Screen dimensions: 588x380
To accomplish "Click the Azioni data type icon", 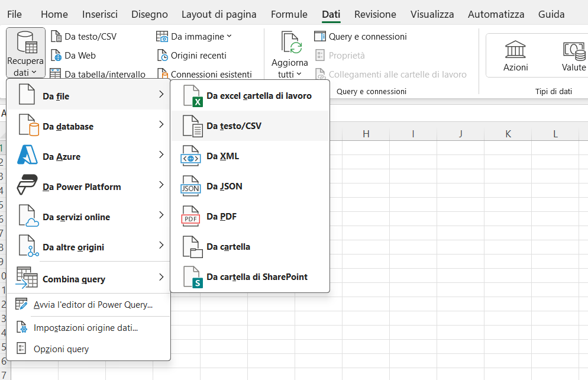I will (x=515, y=49).
